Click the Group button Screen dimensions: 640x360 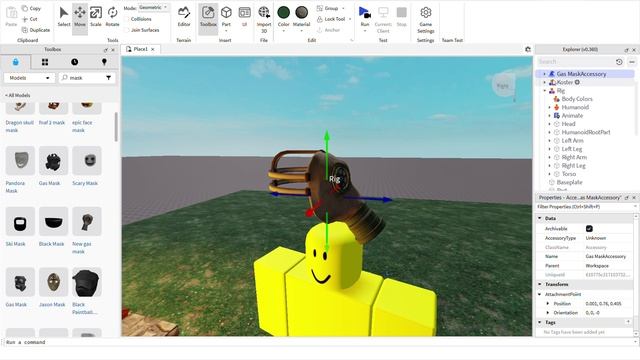331,8
